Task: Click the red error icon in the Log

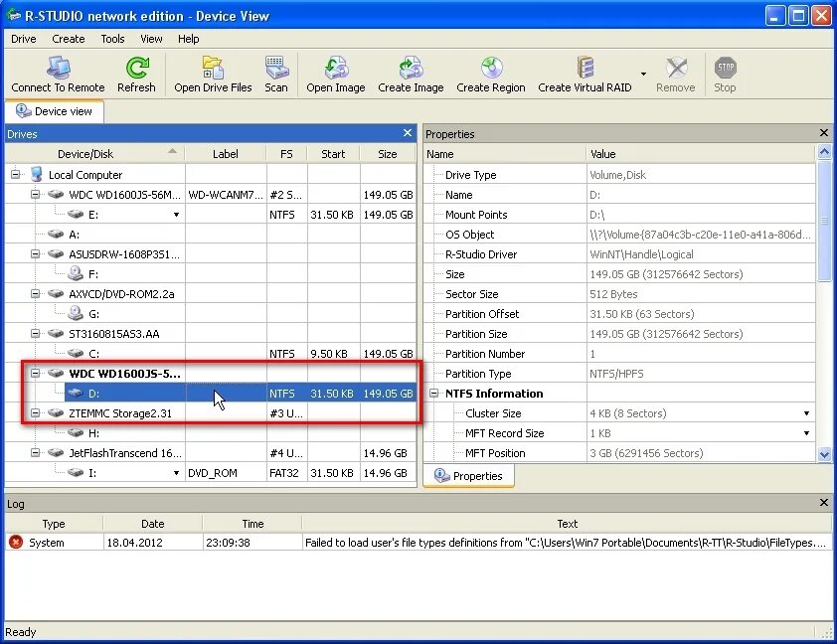Action: (16, 542)
